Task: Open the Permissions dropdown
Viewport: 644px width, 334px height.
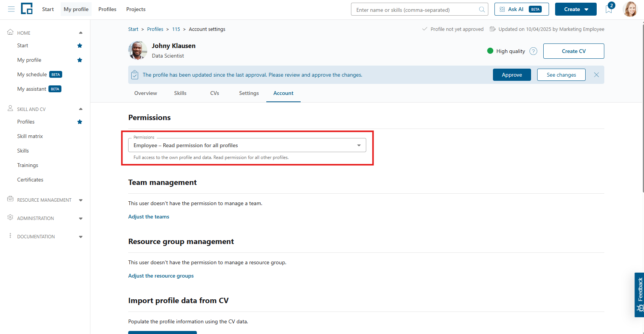Action: point(247,145)
